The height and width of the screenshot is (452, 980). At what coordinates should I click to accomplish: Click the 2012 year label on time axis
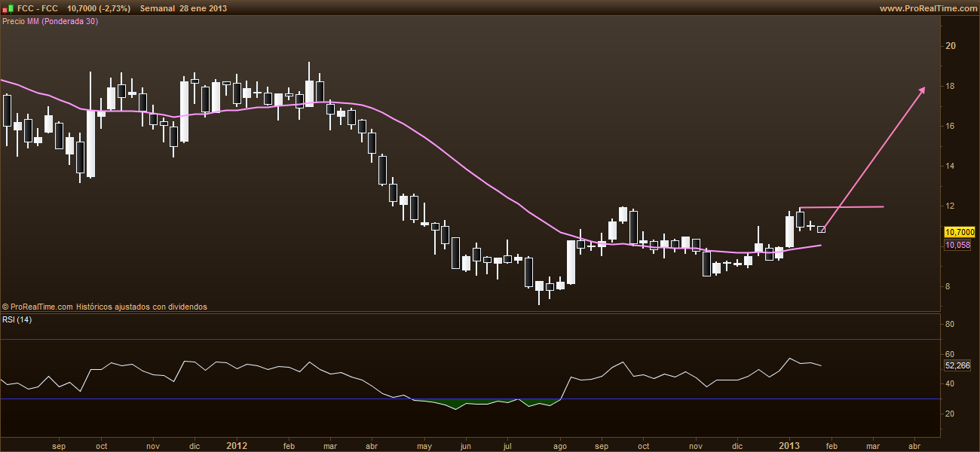click(237, 445)
